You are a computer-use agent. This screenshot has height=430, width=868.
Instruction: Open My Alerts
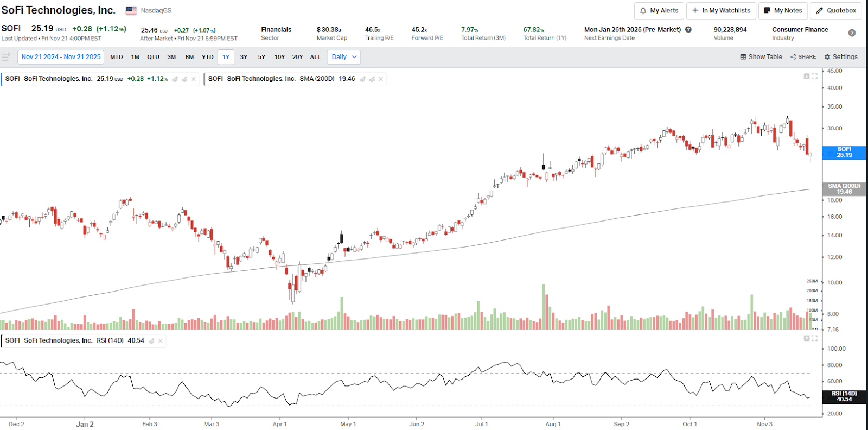point(659,11)
